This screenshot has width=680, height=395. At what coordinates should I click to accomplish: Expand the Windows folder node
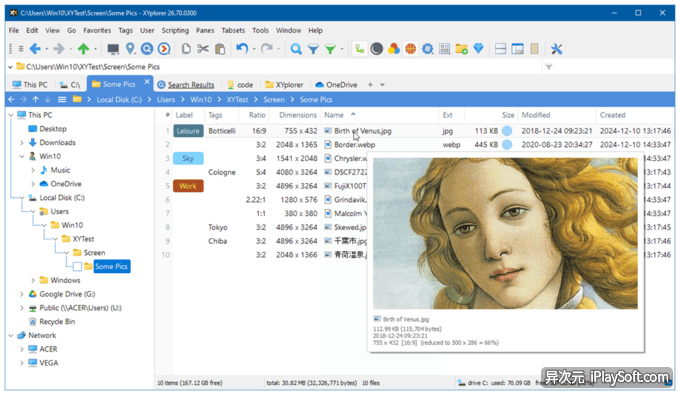click(33, 281)
